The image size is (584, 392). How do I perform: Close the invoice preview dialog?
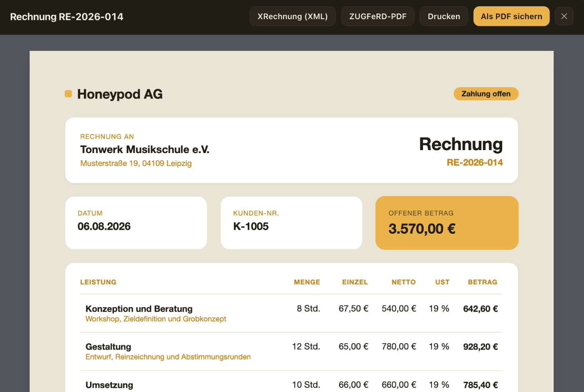point(564,16)
